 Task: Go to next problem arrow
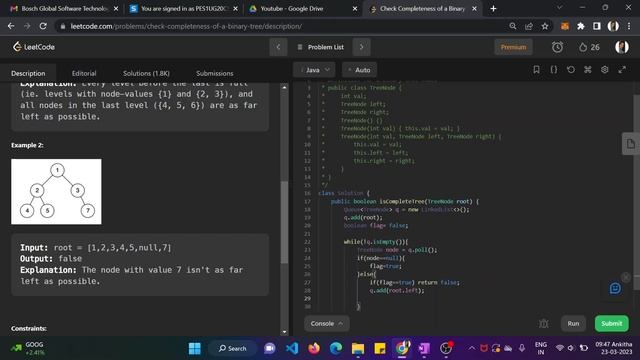point(361,47)
